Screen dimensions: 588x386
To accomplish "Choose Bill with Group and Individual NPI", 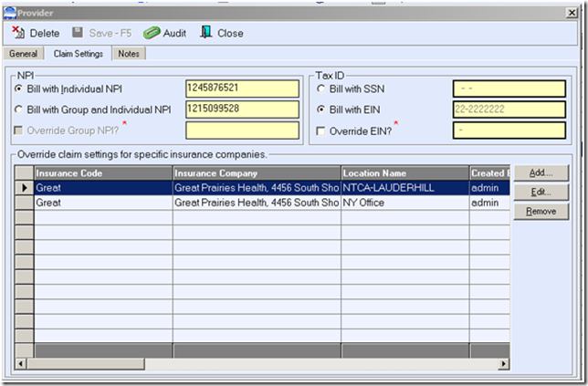I will click(18, 110).
